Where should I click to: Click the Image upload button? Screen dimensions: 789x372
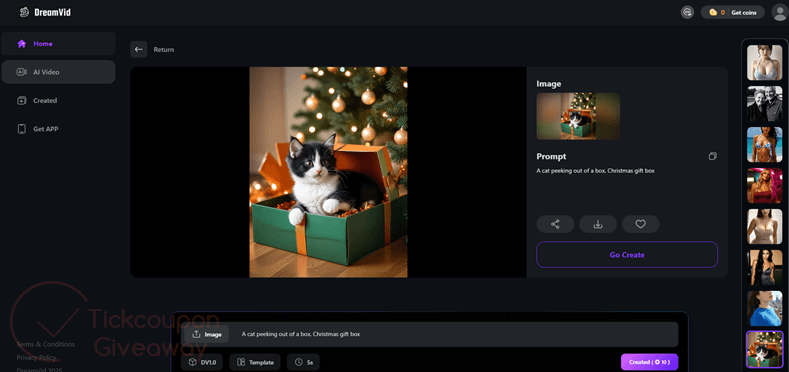(206, 334)
